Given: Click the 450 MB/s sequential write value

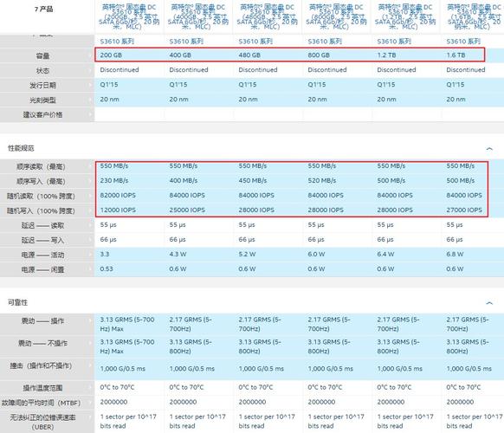Looking at the screenshot, I should point(253,181).
